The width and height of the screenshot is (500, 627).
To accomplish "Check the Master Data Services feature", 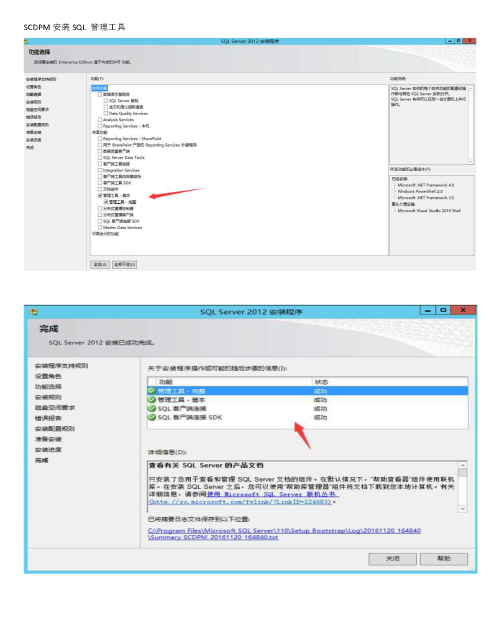I will [100, 228].
